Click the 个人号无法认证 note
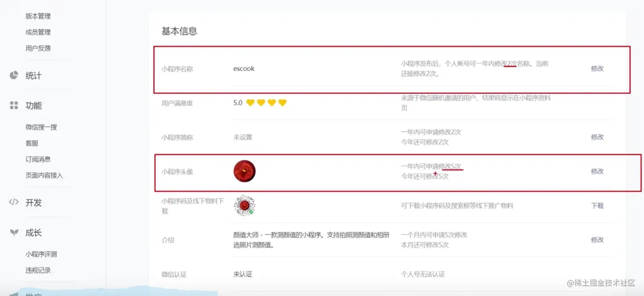 pos(423,274)
